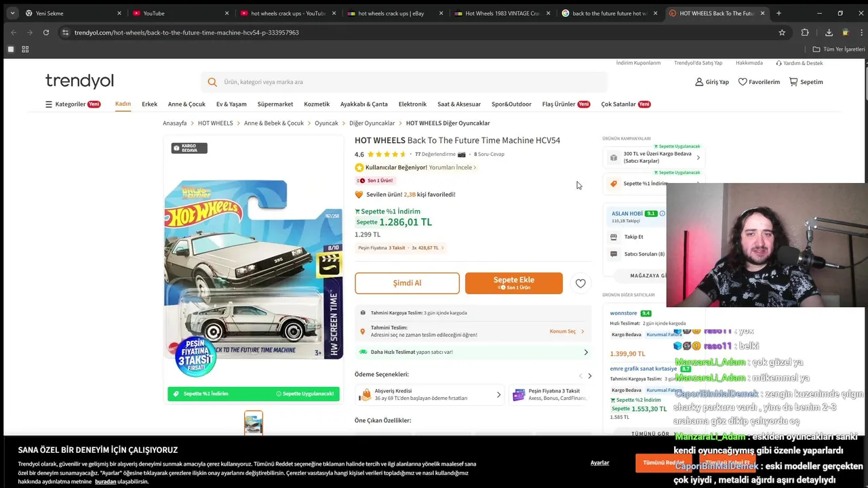Switch to hot wheels crack ups eBay tab
Image resolution: width=868 pixels, height=488 pixels.
coord(395,13)
